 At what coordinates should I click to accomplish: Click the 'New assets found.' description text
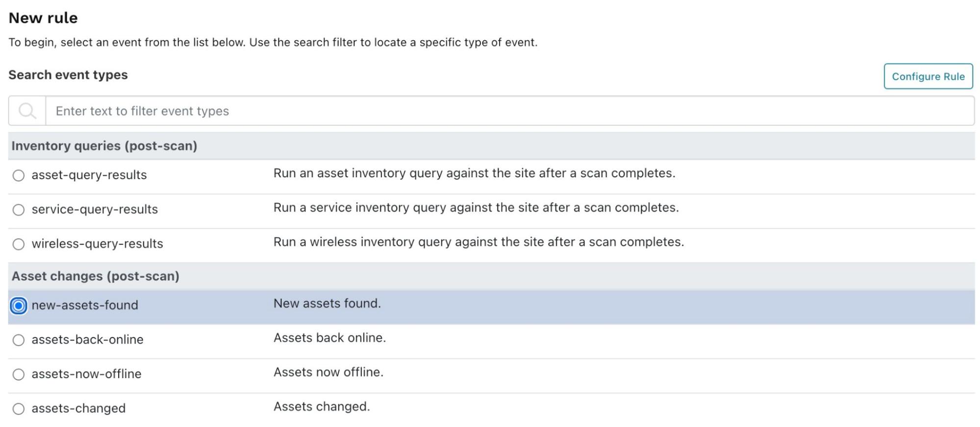click(327, 304)
